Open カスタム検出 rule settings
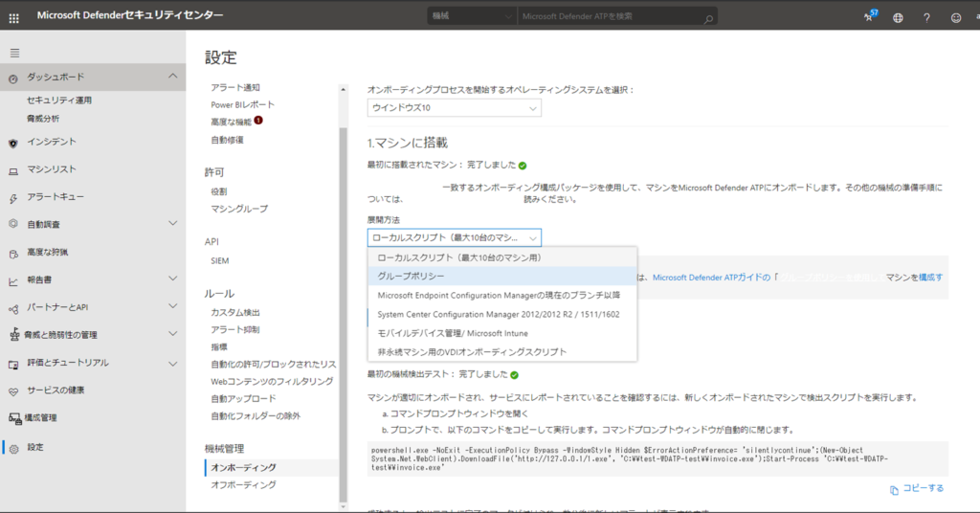This screenshot has height=513, width=980. click(235, 312)
